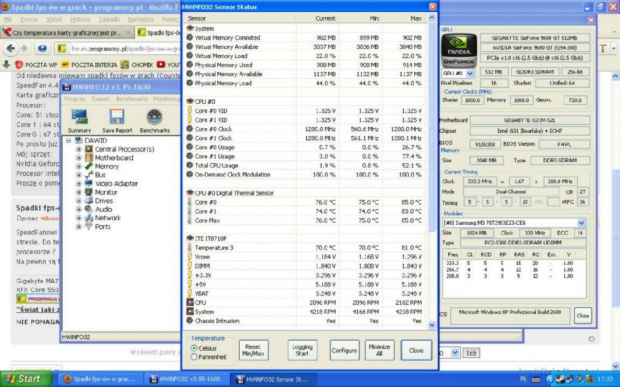Click the Audio speaker icon in tree

pos(89,209)
